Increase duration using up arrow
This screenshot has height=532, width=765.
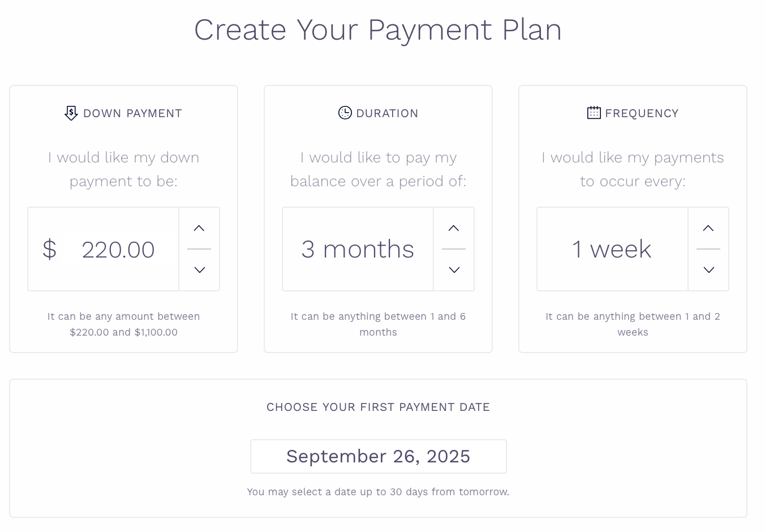pyautogui.click(x=454, y=229)
